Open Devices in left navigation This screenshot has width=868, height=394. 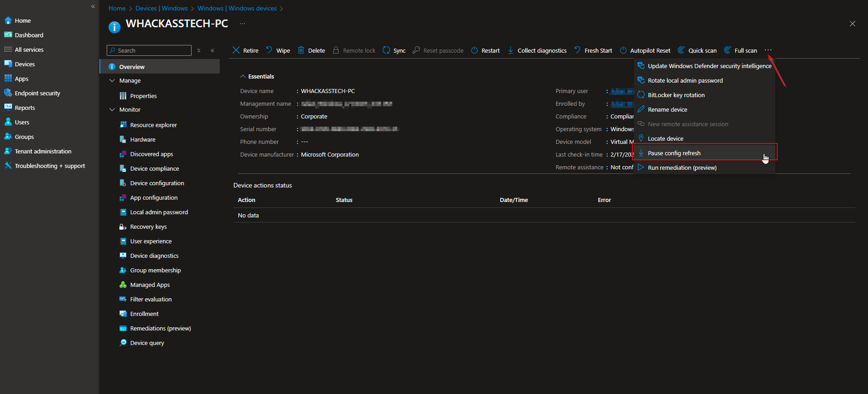(20, 64)
